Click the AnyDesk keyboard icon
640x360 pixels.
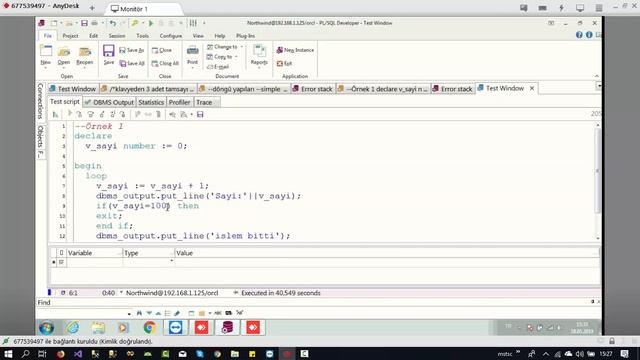tap(542, 8)
